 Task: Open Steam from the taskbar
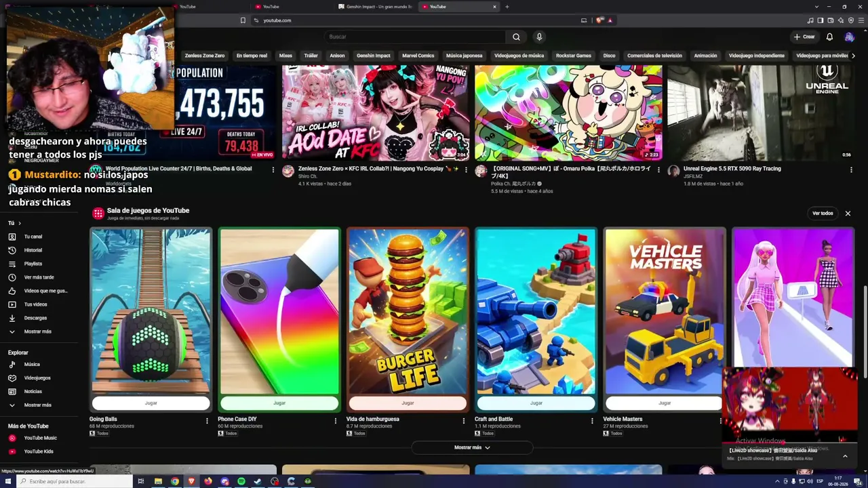click(258, 481)
